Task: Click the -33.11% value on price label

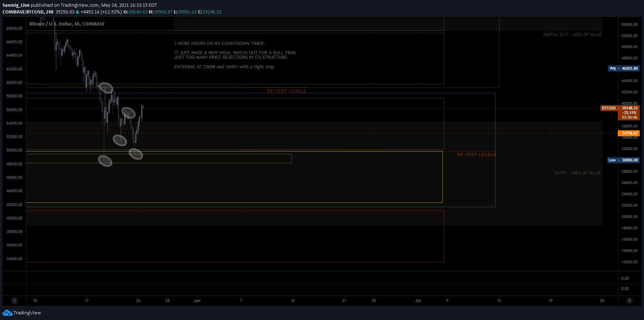Action: [x=629, y=113]
